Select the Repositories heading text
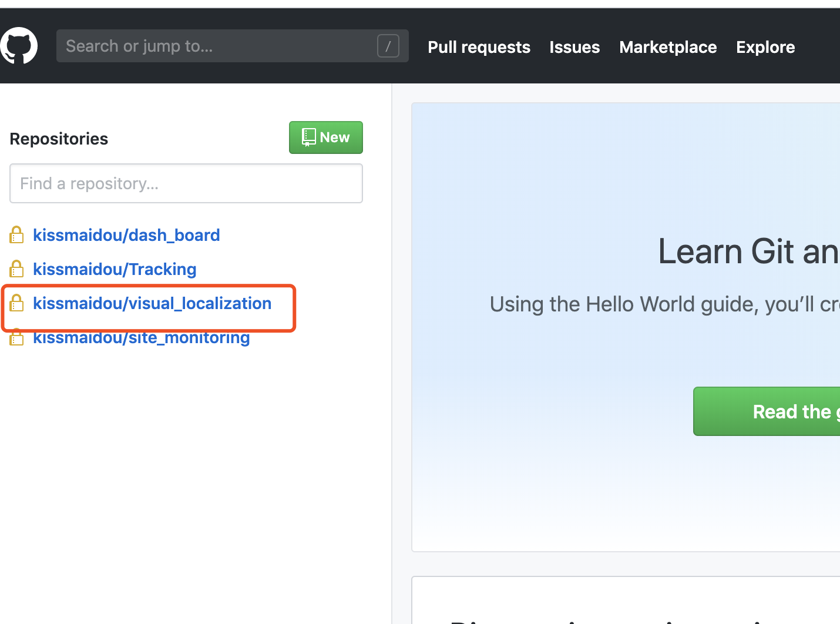Screen dimensions: 840x624 coord(59,139)
